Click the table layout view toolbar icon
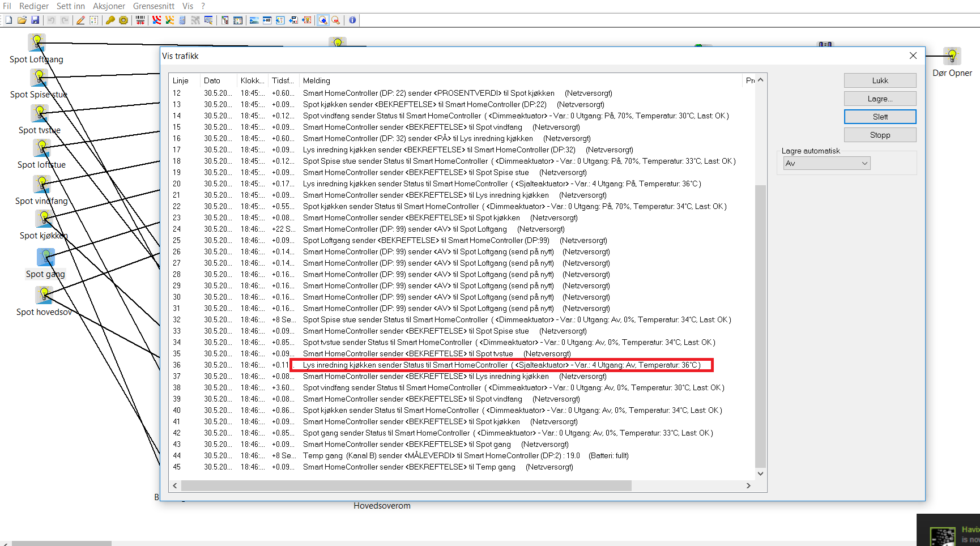The height and width of the screenshot is (546, 980). pos(238,20)
